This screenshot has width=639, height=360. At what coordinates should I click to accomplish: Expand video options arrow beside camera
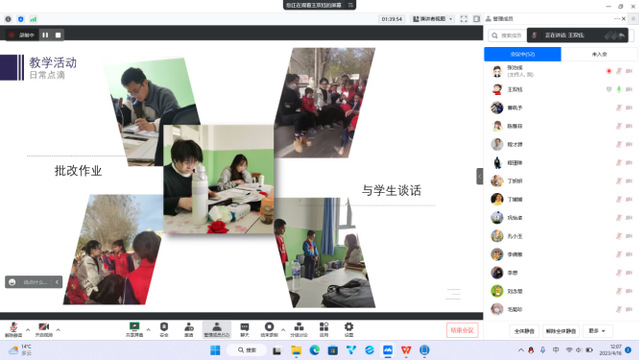point(58,329)
